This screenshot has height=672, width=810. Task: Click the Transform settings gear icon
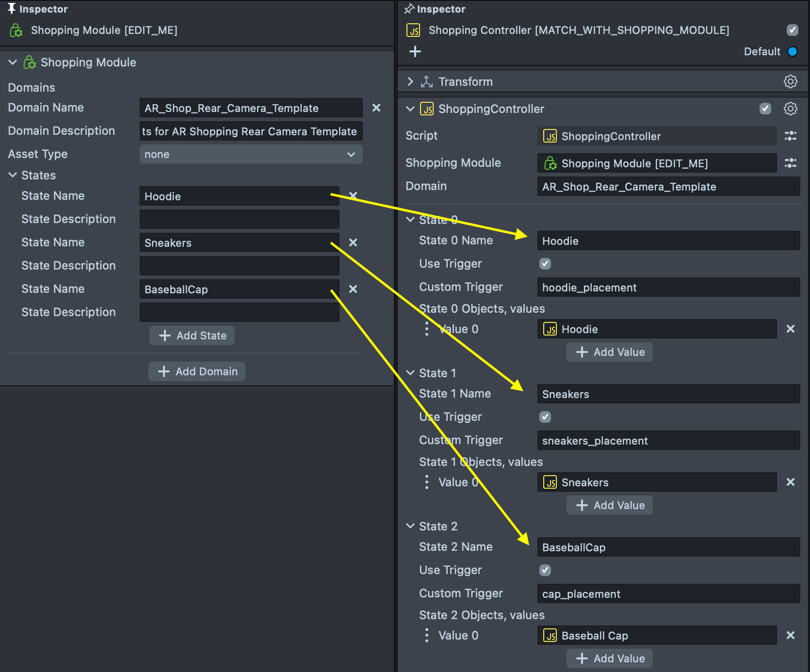point(790,81)
